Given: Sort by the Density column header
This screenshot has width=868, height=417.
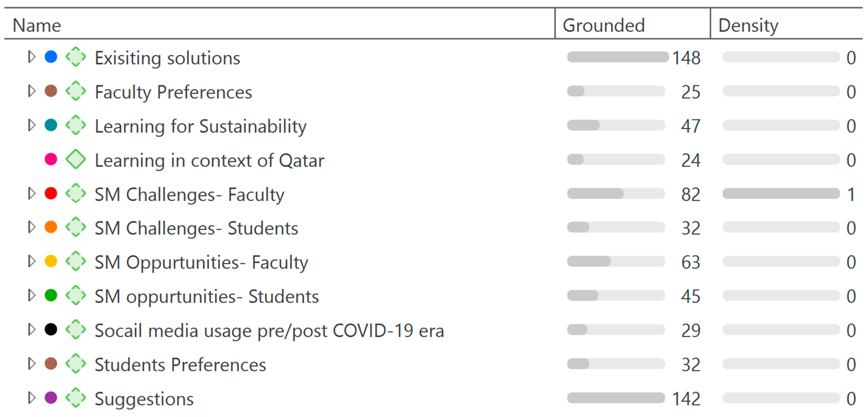Looking at the screenshot, I should coord(748,25).
